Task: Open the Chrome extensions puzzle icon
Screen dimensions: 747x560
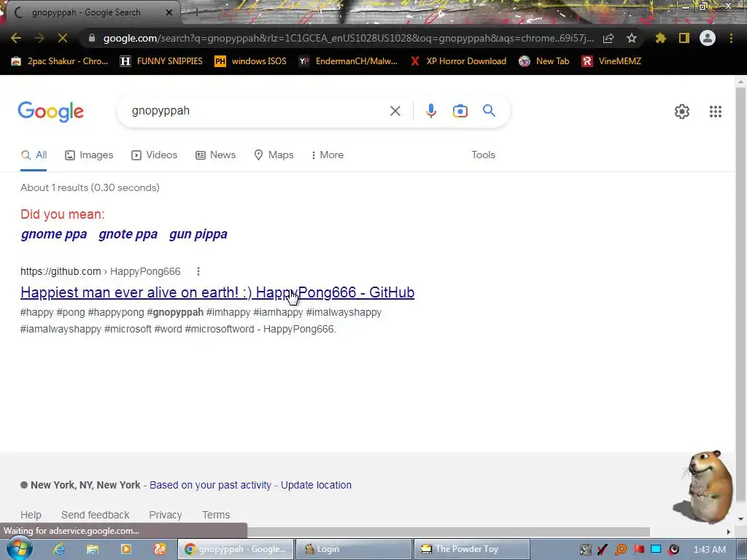Action: click(660, 38)
